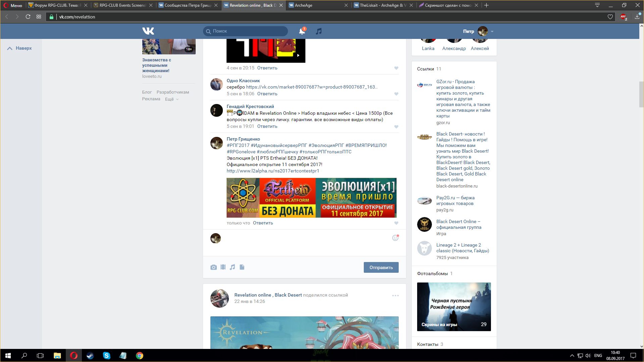Open browser downloads icon
Screen dimensions: 644x362
(x=637, y=17)
